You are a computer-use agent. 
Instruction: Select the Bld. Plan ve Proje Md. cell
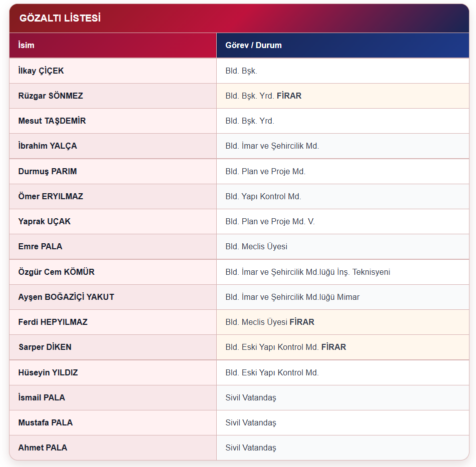343,171
